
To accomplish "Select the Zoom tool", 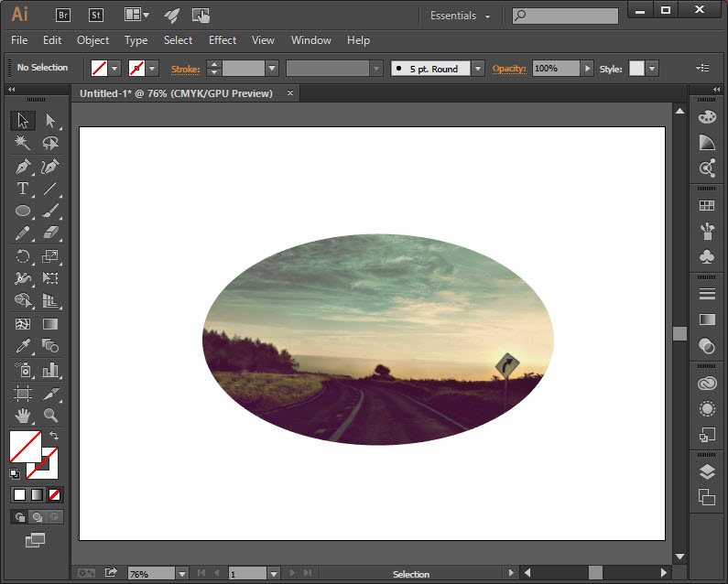I will 50,415.
